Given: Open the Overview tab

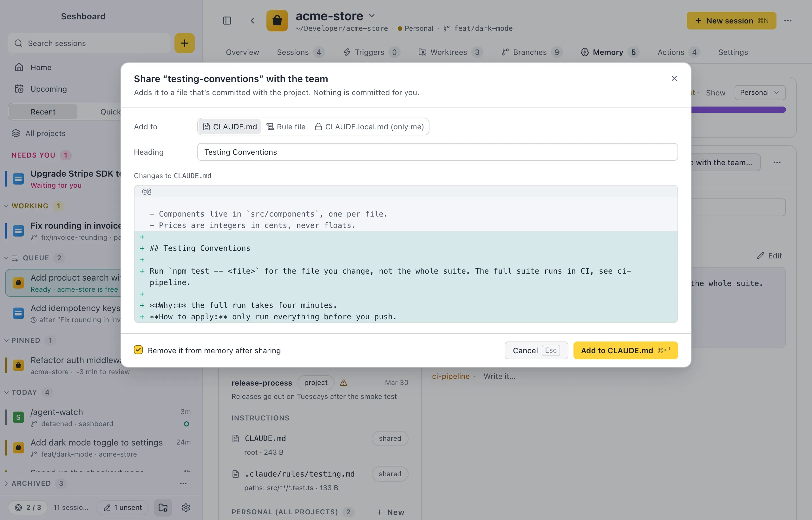Looking at the screenshot, I should [242, 52].
